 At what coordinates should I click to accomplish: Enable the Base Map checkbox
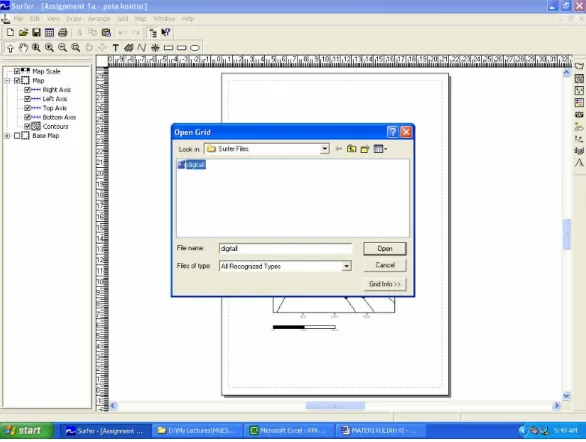click(17, 136)
